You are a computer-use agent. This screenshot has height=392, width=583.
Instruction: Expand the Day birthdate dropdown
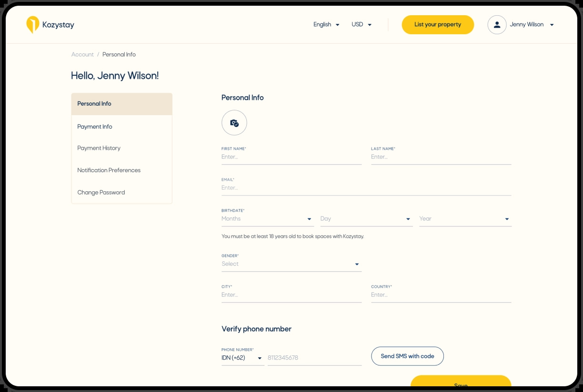point(366,219)
